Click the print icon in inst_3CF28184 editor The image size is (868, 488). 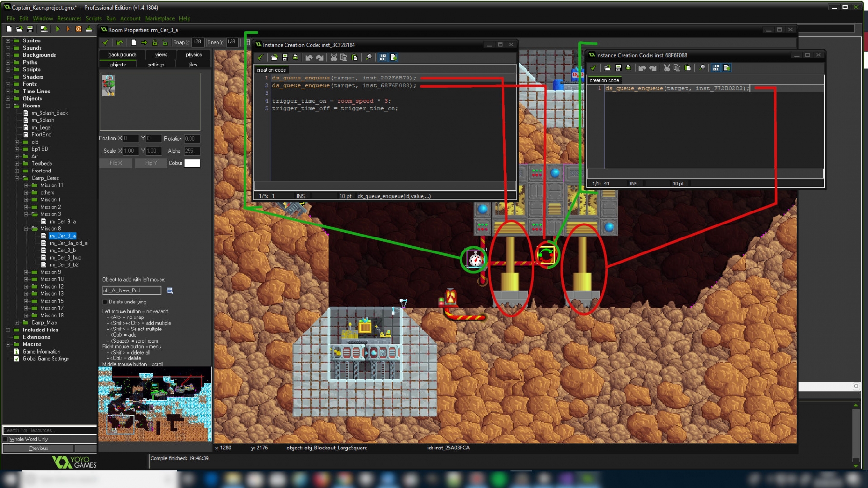[295, 57]
